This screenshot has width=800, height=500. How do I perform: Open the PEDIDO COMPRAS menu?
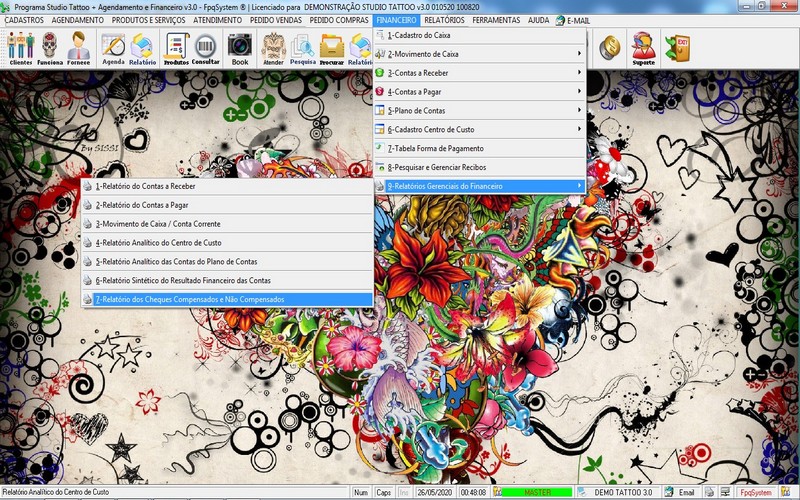pyautogui.click(x=339, y=20)
